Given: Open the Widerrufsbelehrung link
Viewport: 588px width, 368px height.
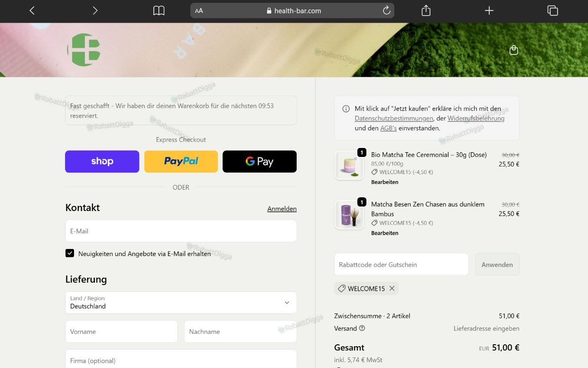Looking at the screenshot, I should coord(476,119).
